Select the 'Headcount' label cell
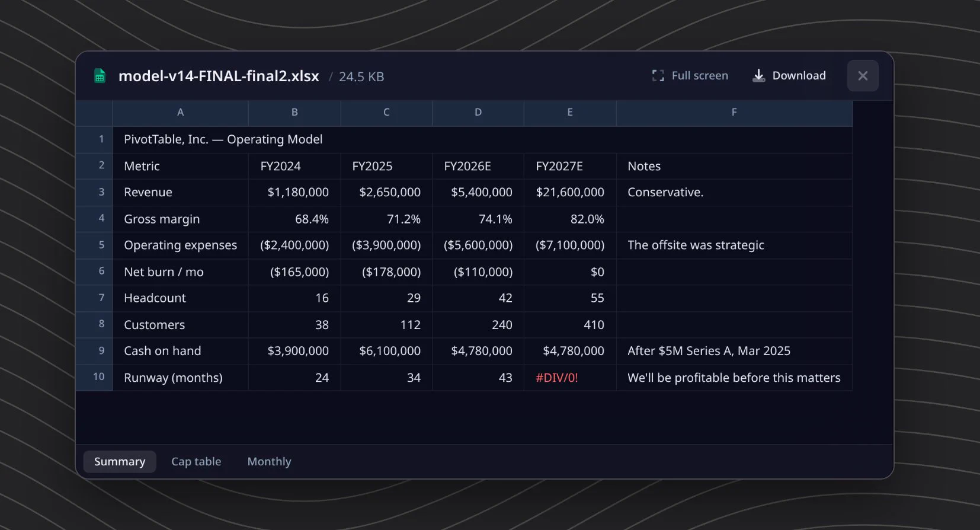Image resolution: width=980 pixels, height=530 pixels. pyautogui.click(x=180, y=298)
